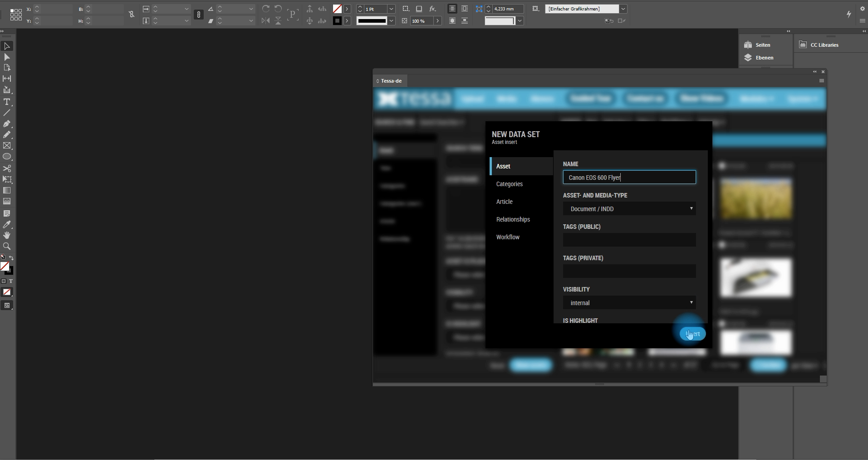The height and width of the screenshot is (460, 868).
Task: Toggle the wrap around bounding box option
Action: (x=465, y=9)
